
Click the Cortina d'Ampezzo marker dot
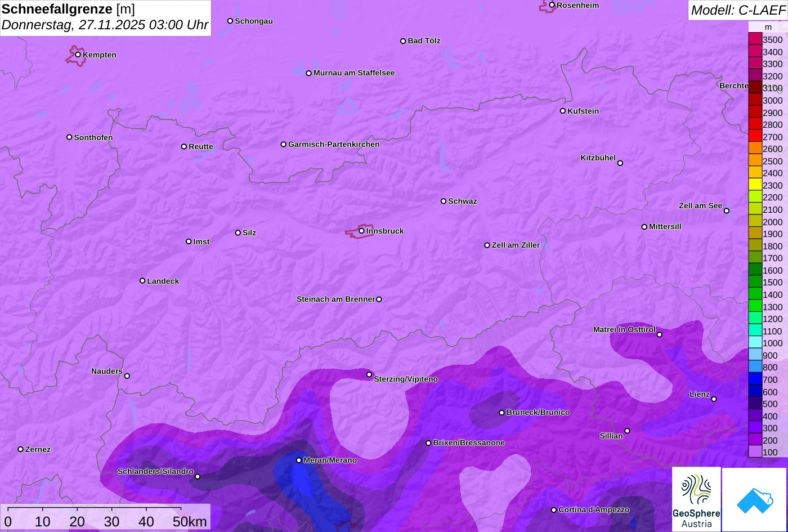point(554,510)
